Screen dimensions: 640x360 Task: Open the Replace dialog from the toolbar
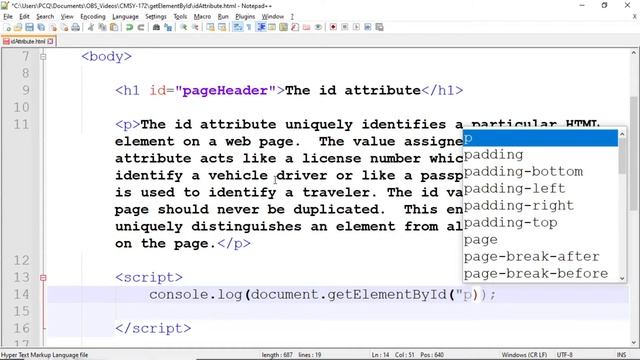[x=168, y=27]
